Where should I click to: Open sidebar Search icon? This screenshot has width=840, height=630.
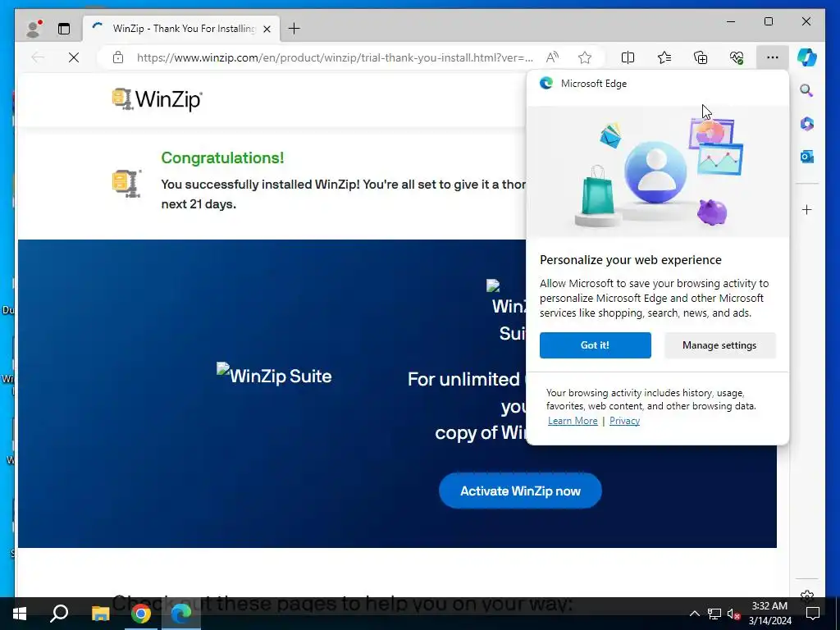807,90
